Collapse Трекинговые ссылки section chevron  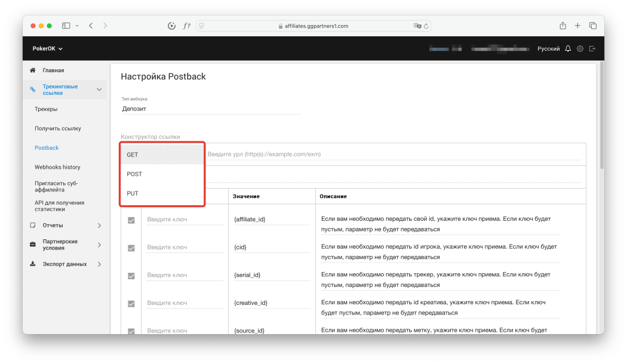click(x=99, y=90)
